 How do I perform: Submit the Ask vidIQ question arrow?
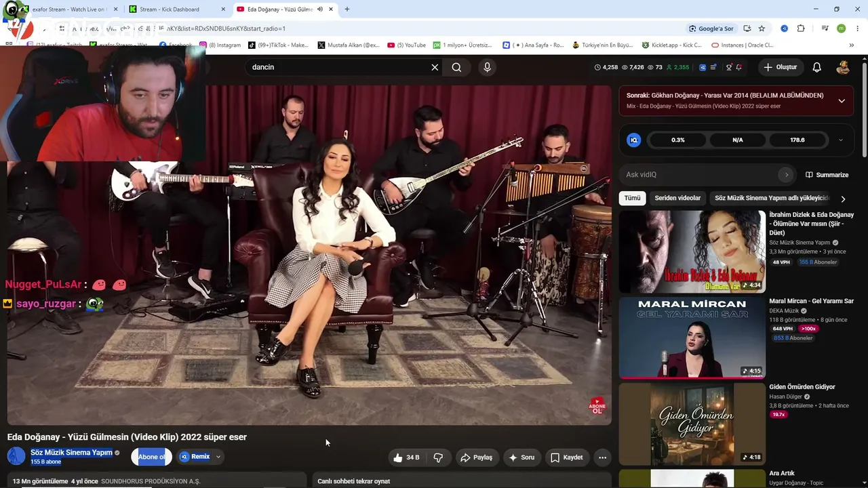[787, 175]
